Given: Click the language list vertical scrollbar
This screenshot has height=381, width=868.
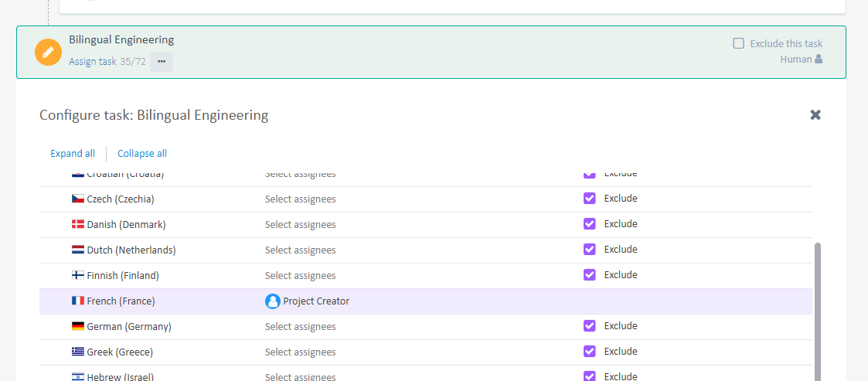Looking at the screenshot, I should pos(818,311).
